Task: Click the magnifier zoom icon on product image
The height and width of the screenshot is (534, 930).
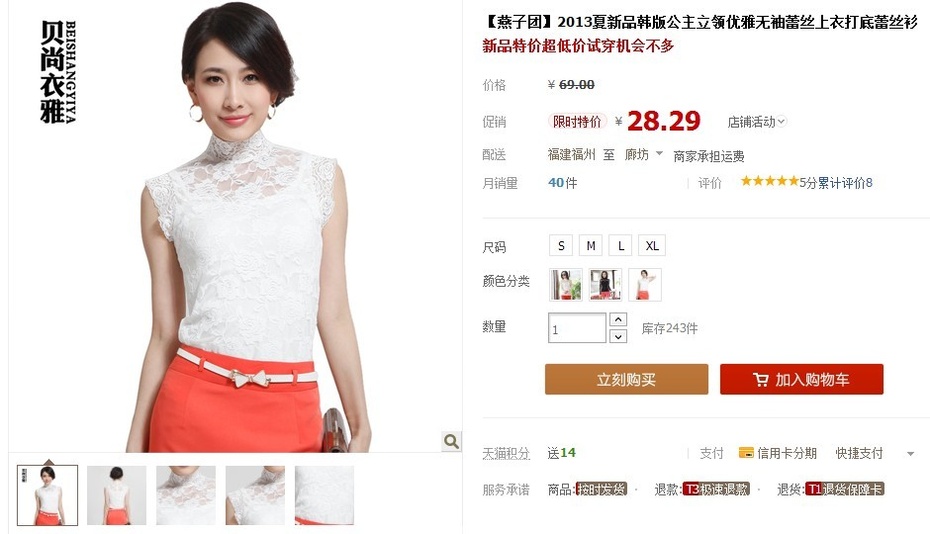Action: [451, 441]
